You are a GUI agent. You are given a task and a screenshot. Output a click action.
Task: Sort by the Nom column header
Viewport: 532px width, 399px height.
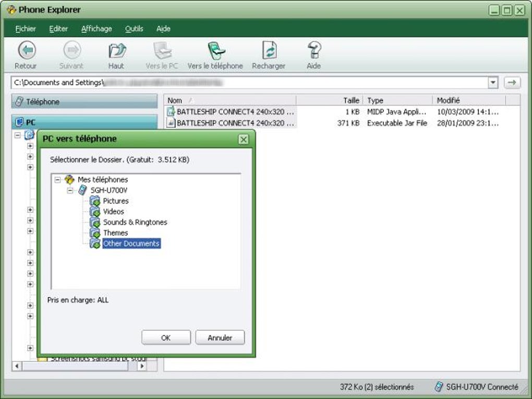click(230, 101)
